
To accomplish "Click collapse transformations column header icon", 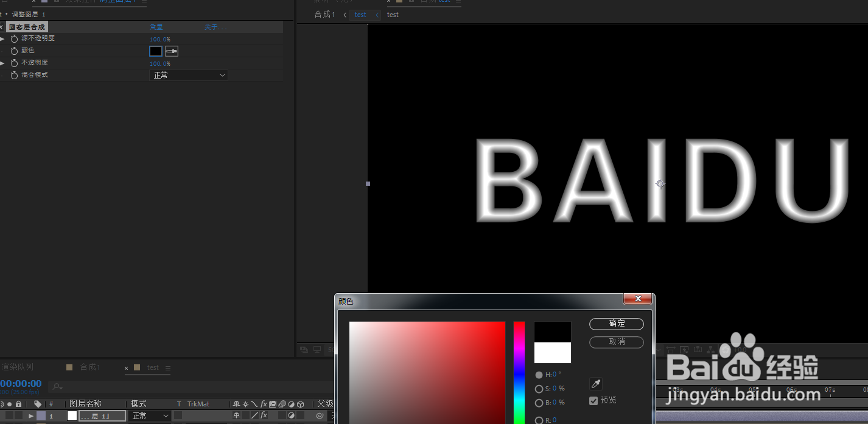I will (x=245, y=404).
